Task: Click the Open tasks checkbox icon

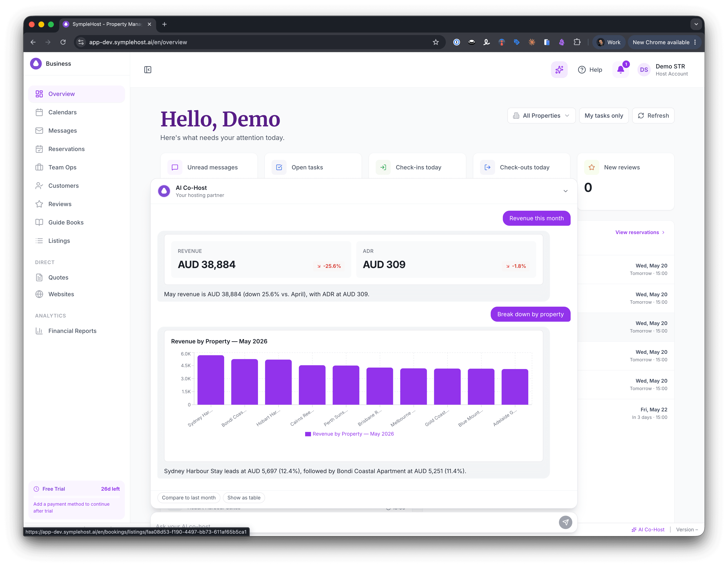Action: pos(279,167)
